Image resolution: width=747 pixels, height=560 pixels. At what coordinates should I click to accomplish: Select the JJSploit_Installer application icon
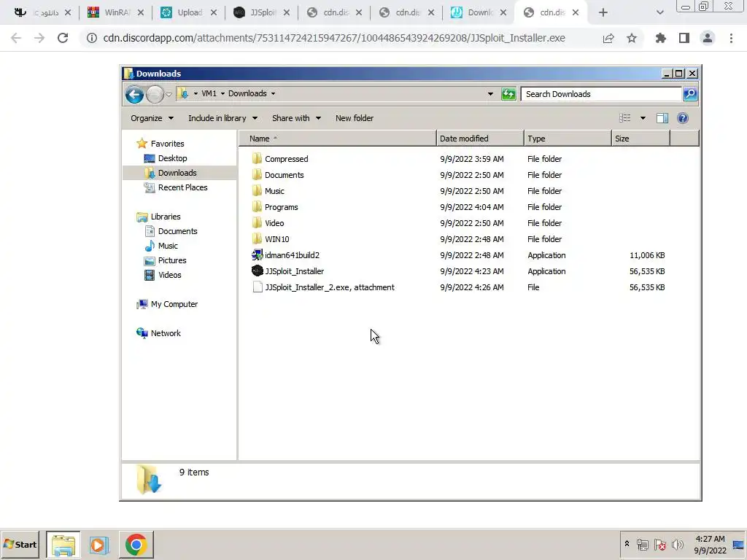point(258,271)
